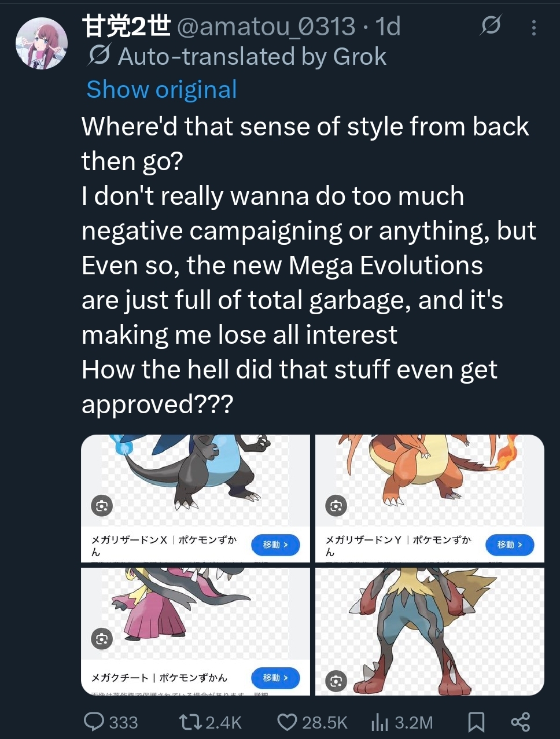
Task: Open the author's profile avatar
Action: point(41,43)
